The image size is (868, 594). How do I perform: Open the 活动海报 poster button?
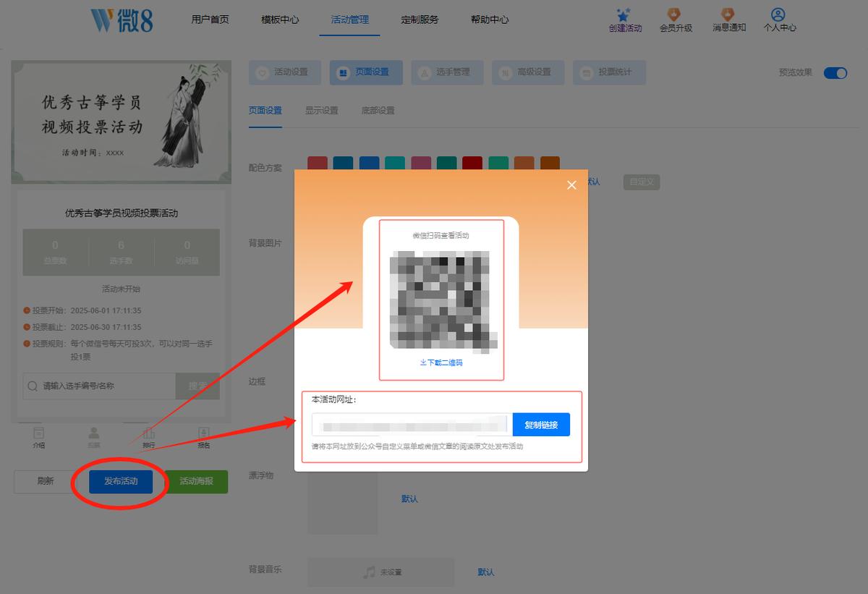(x=196, y=481)
